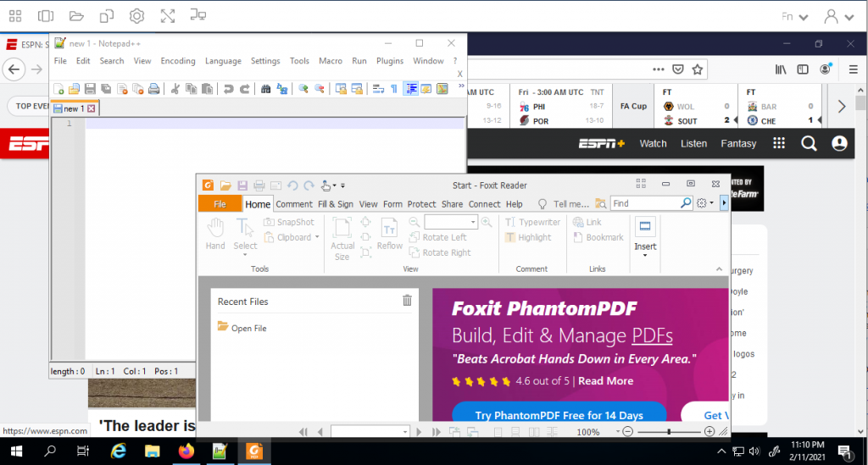Select Foxit Typewriter tool
Image resolution: width=868 pixels, height=465 pixels.
coord(532,222)
